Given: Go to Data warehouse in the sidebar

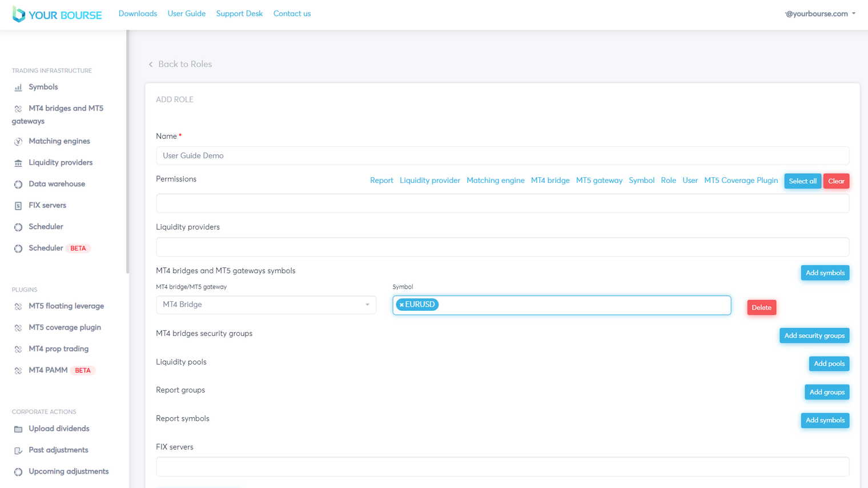Looking at the screenshot, I should click(x=57, y=184).
